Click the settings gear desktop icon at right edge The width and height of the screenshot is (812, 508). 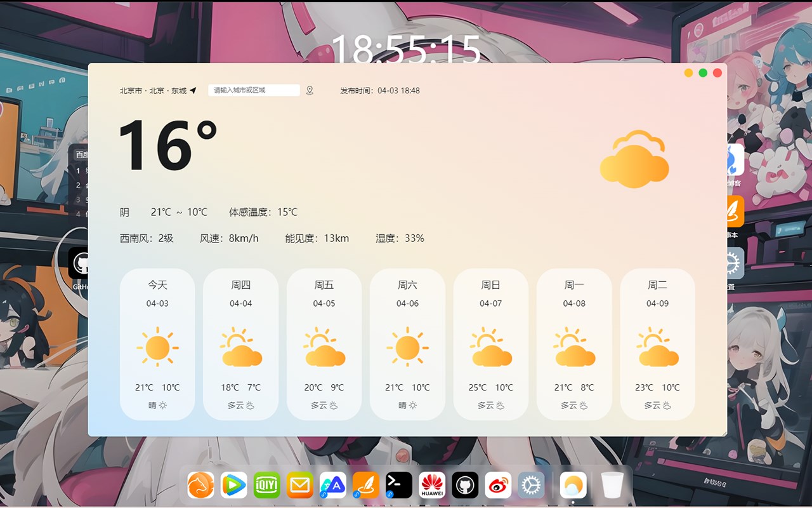pos(735,263)
